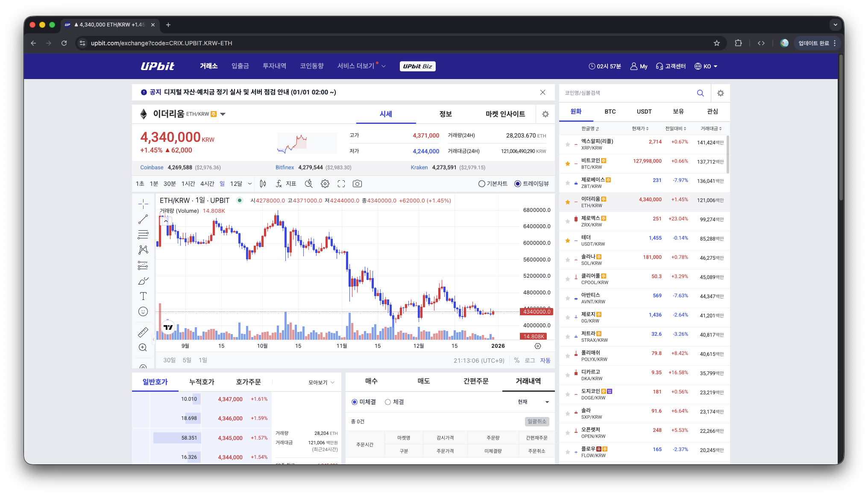Favorite star for XRP/KRW row
The height and width of the screenshot is (496, 868).
click(x=567, y=144)
